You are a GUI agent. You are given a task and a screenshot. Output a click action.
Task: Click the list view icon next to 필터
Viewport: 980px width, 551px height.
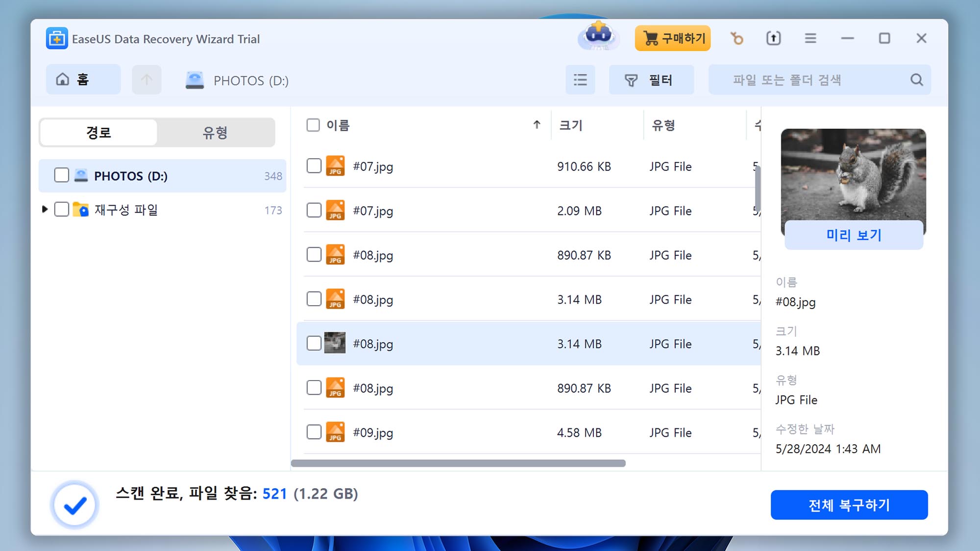click(580, 80)
